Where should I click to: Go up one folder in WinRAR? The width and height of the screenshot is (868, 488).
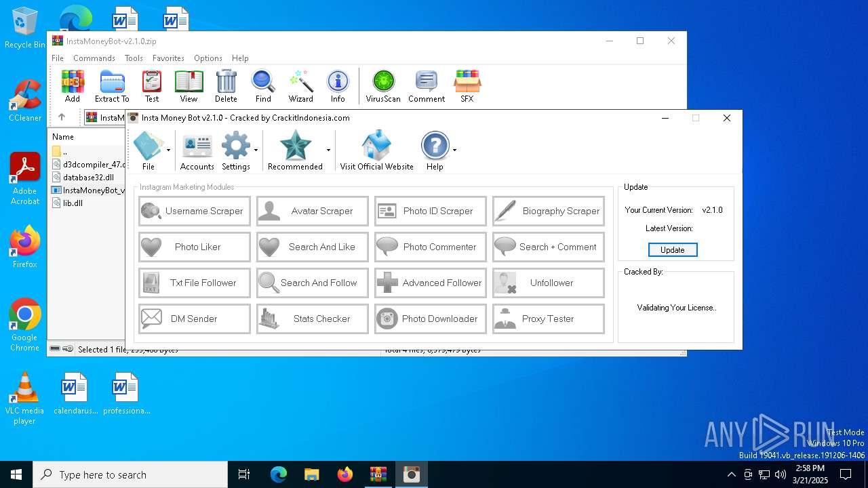coord(62,117)
